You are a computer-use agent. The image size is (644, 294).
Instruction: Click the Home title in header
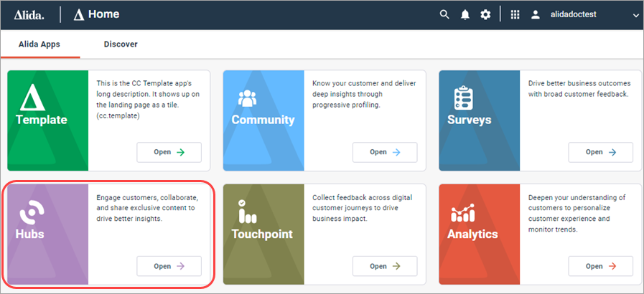click(x=104, y=14)
